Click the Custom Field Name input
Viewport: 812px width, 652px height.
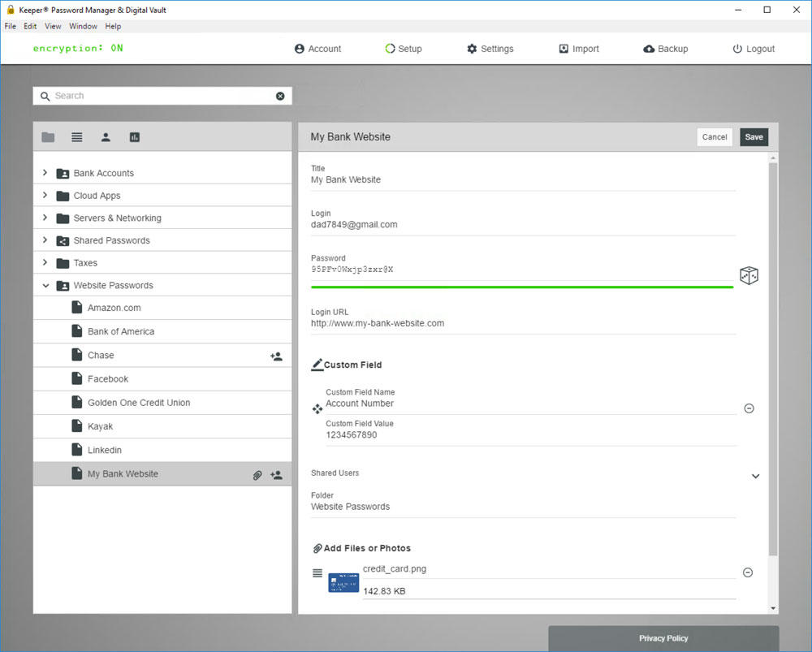tap(531, 404)
